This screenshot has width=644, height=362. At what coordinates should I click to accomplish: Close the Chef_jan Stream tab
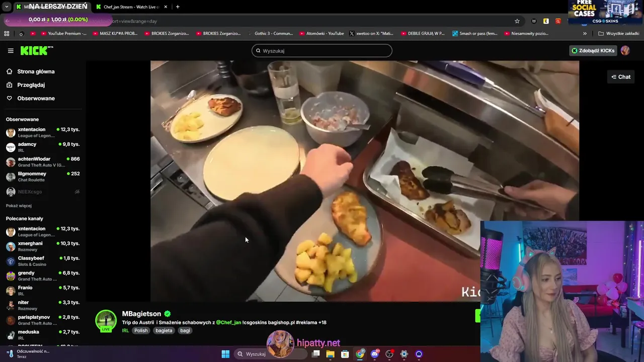tap(166, 7)
